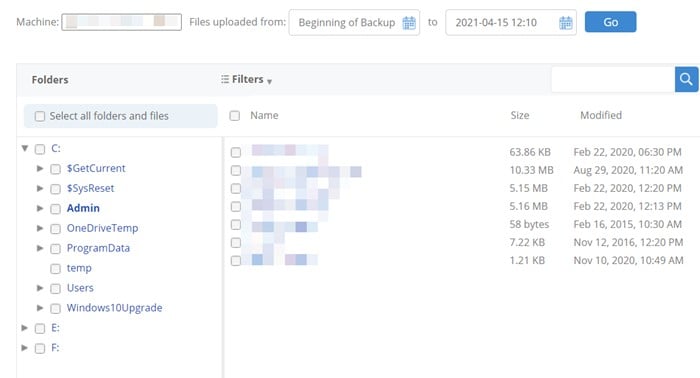Click date Feb 16, 2015, 10:30 AM
The image size is (700, 378).
(x=628, y=224)
